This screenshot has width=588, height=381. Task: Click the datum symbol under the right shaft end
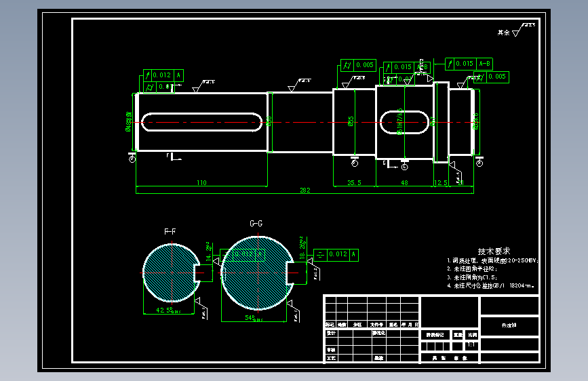[479, 161]
